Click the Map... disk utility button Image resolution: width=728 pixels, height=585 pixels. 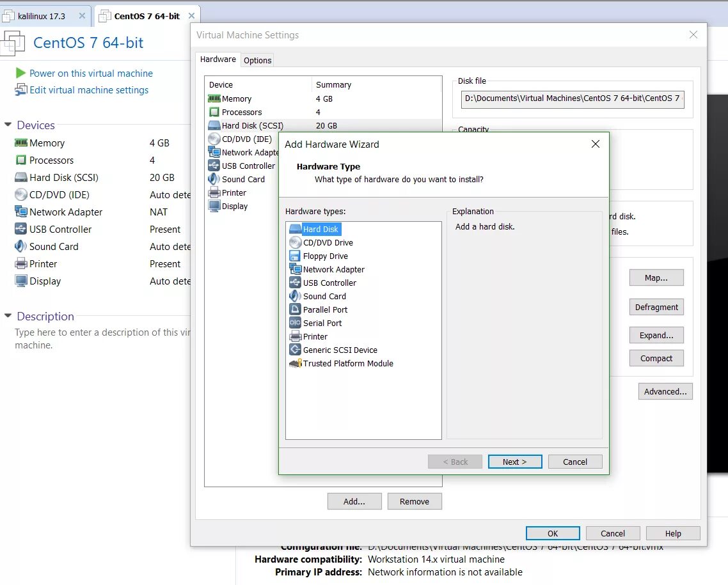(656, 278)
